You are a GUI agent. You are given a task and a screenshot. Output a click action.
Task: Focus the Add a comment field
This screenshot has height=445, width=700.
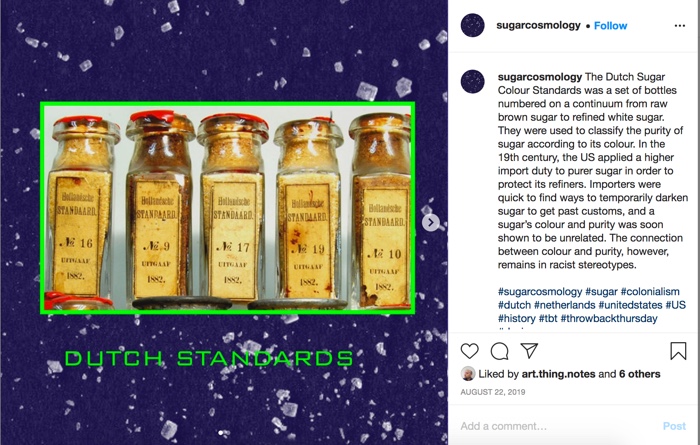tap(558, 426)
